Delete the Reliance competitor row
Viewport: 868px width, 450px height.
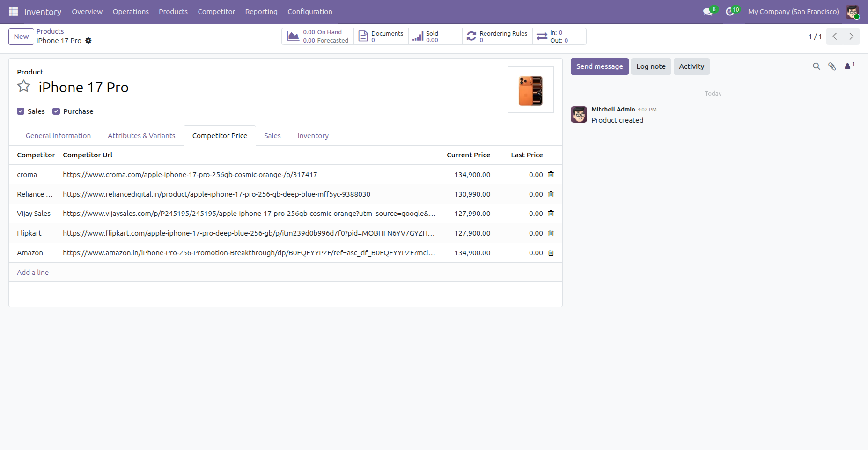(551, 194)
